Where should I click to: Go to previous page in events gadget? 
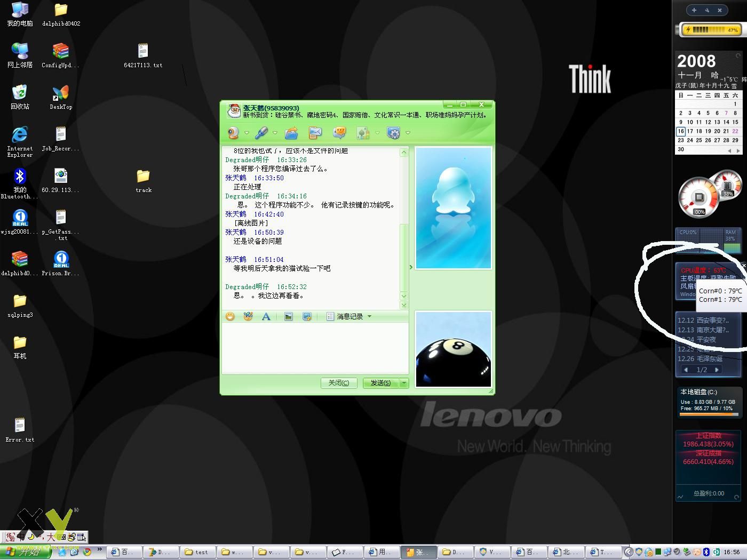click(x=686, y=370)
